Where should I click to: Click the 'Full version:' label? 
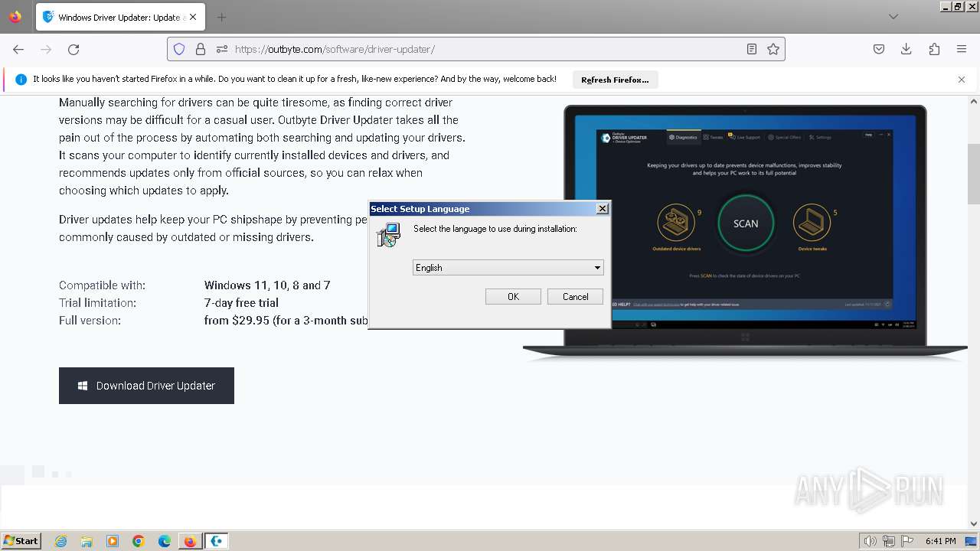coord(90,321)
